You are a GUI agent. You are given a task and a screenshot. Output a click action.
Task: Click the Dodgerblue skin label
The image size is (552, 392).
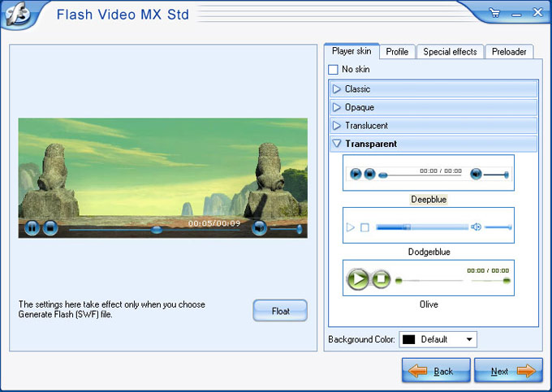pyautogui.click(x=429, y=252)
